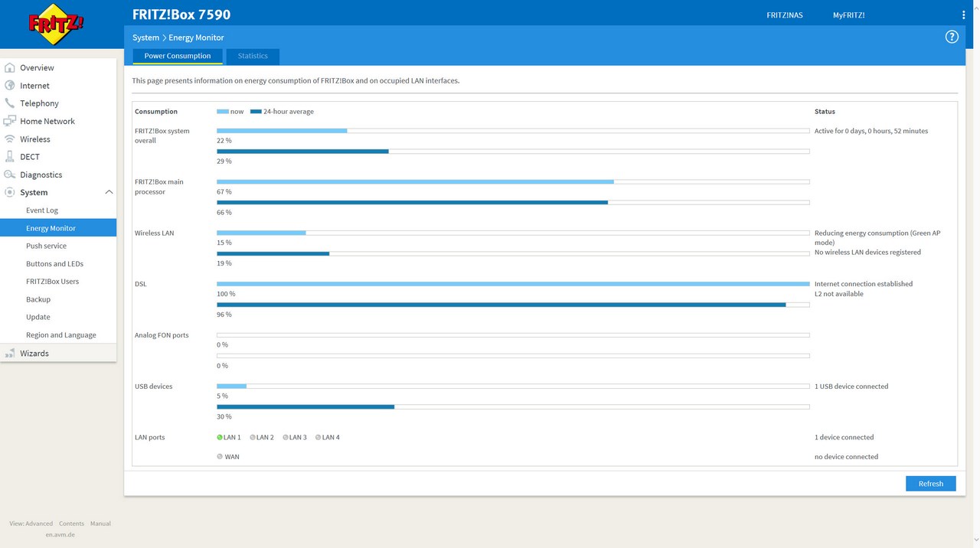Click the 'Analog FON ports' label
This screenshot has height=548, width=980.
[x=162, y=335]
